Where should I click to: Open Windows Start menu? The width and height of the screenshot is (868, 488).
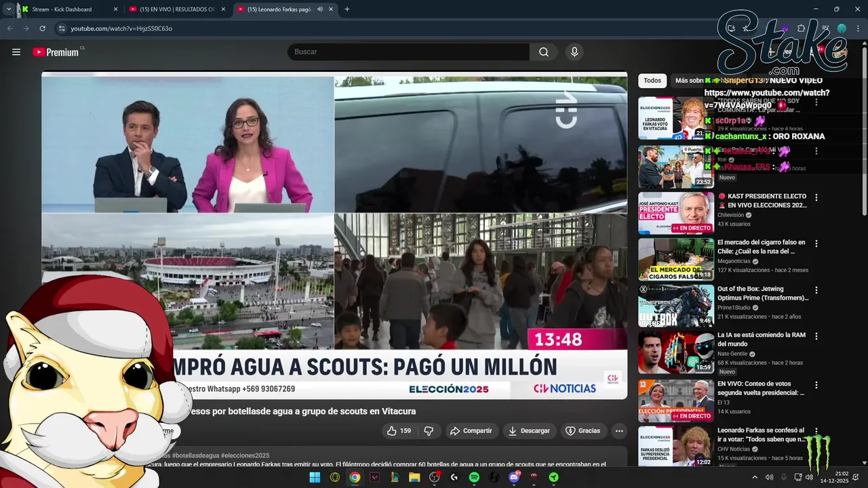[x=315, y=477]
